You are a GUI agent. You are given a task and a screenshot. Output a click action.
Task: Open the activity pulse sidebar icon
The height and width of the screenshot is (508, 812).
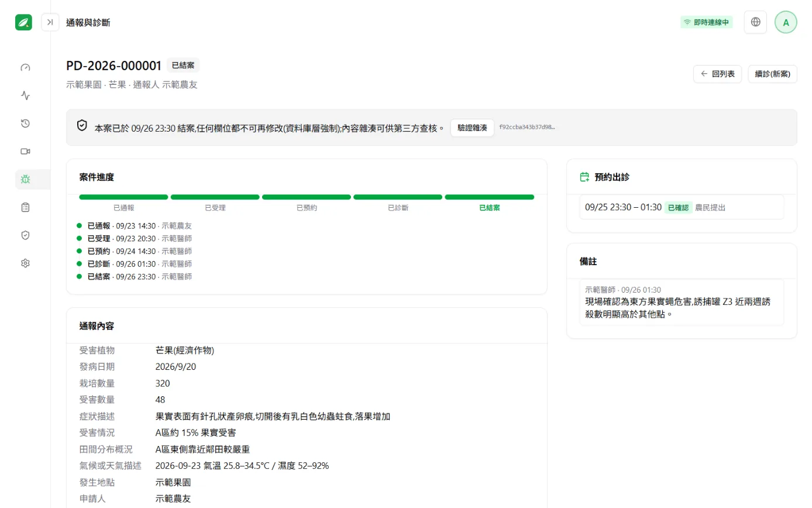[25, 95]
